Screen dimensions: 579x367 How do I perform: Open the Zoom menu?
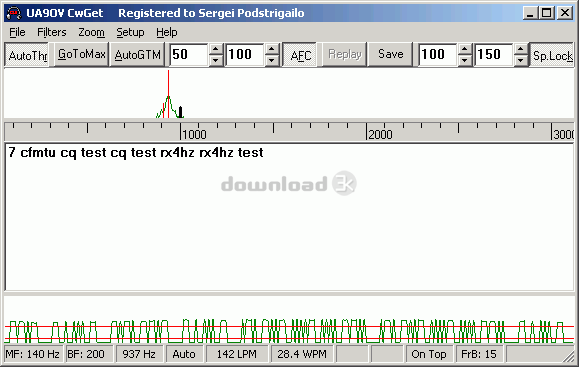click(x=91, y=32)
